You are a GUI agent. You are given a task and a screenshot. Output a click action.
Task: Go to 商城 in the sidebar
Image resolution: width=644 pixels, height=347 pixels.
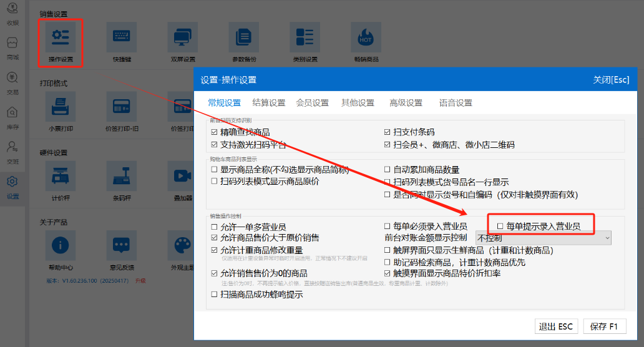pos(12,49)
